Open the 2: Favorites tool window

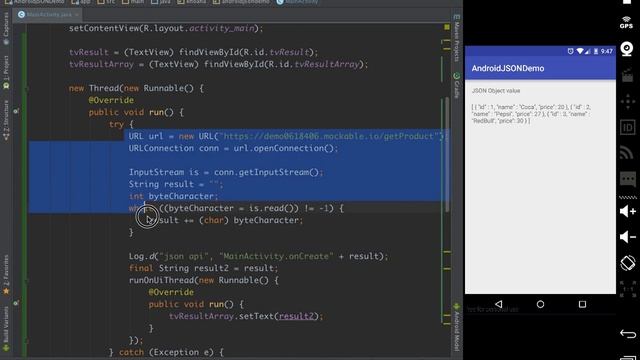click(x=6, y=275)
